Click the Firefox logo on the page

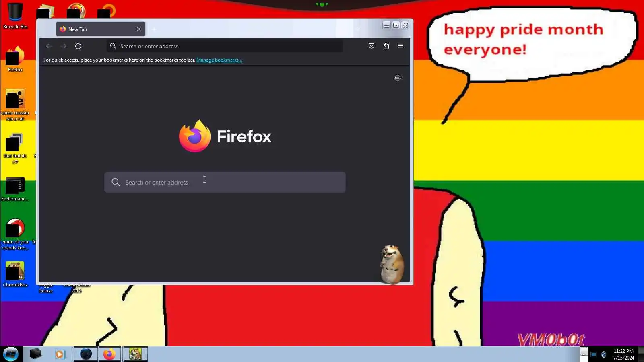click(225, 136)
